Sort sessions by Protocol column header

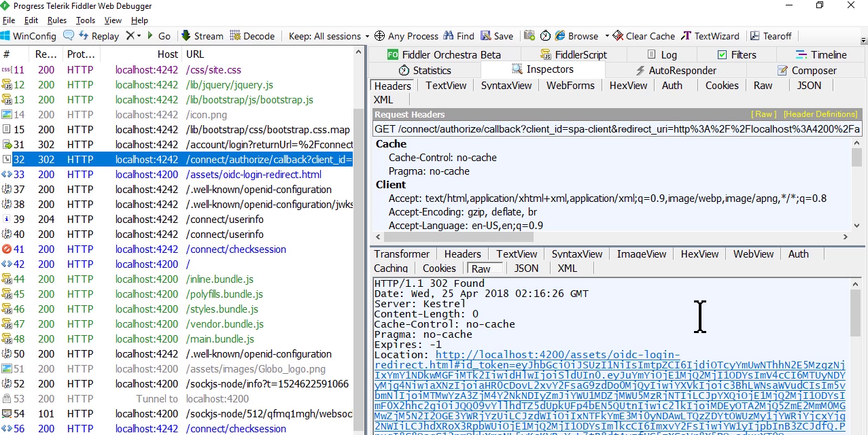pyautogui.click(x=81, y=54)
